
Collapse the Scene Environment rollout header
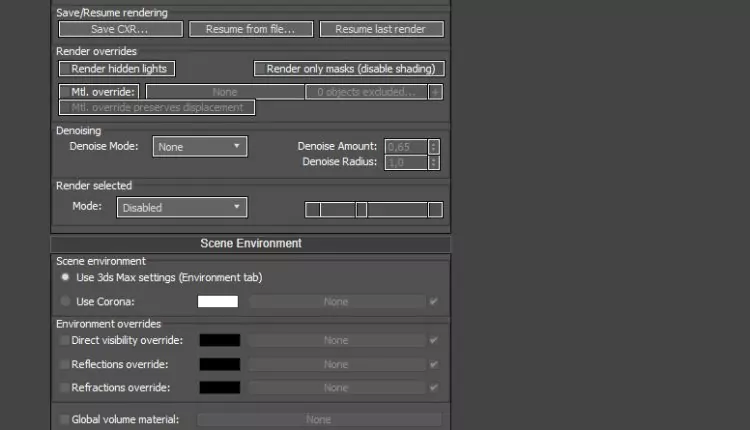coord(251,243)
